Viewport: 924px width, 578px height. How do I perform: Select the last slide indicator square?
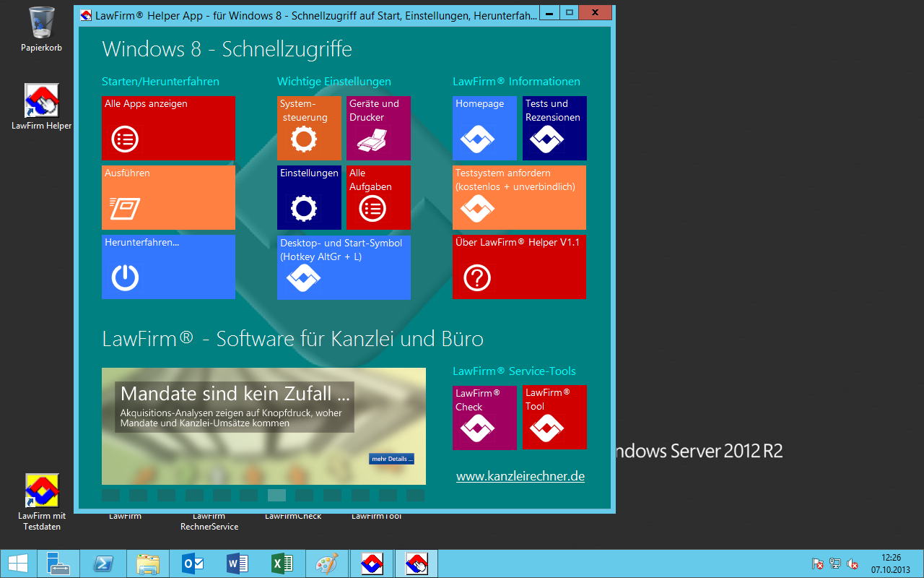[415, 495]
